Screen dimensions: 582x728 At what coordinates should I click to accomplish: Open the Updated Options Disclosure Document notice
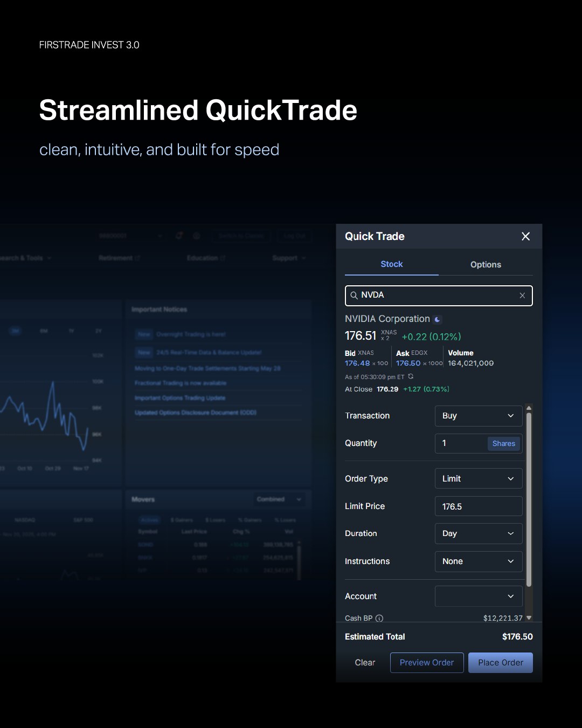196,413
